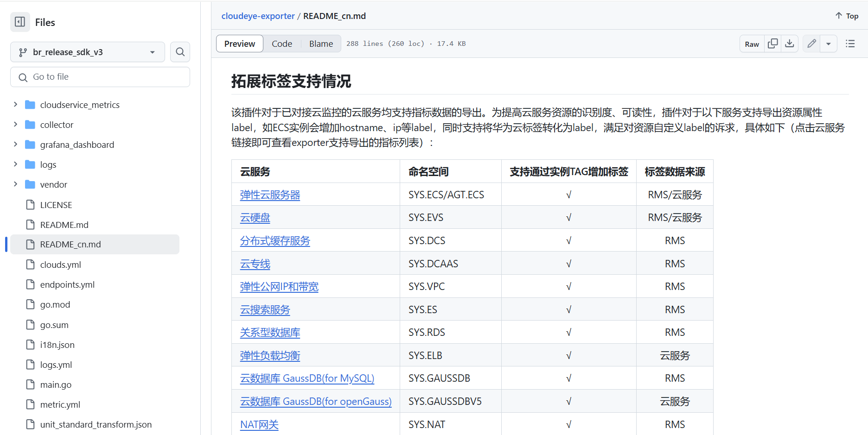Viewport: 868px width, 435px height.
Task: Open the br_release_sdk_v3 branch selector
Action: (87, 52)
